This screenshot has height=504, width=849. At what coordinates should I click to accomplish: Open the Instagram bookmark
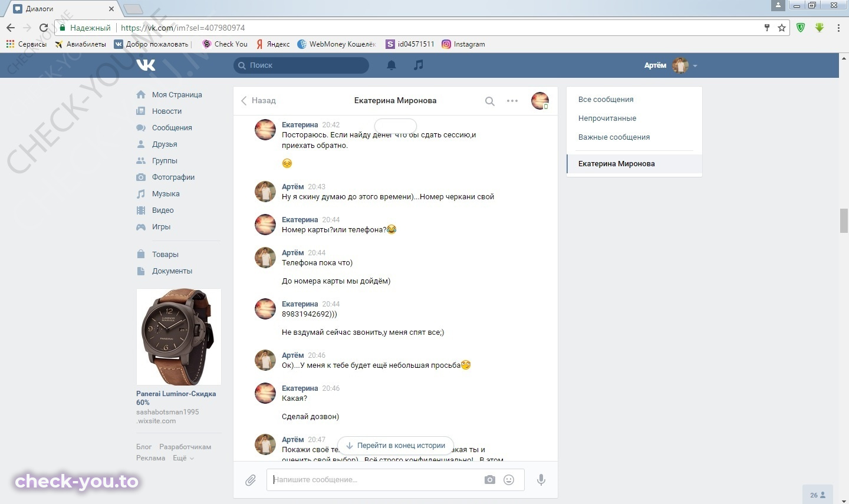463,44
